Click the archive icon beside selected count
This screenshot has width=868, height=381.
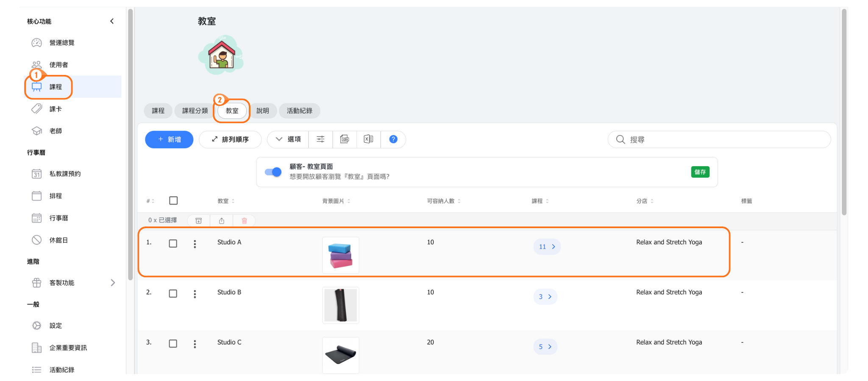(198, 221)
